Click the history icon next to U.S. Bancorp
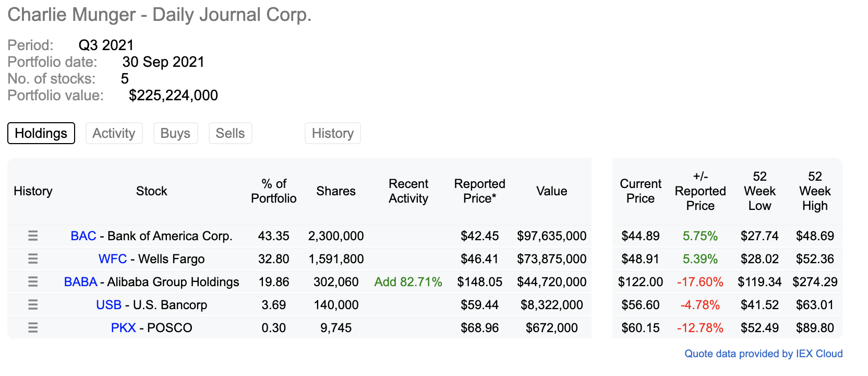The image size is (868, 376). (33, 305)
